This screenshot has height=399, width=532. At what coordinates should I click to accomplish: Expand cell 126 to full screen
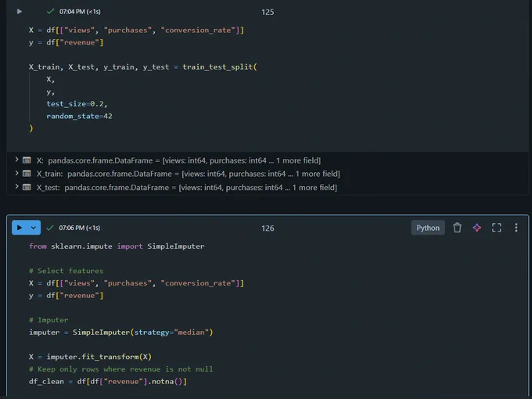[x=496, y=228]
